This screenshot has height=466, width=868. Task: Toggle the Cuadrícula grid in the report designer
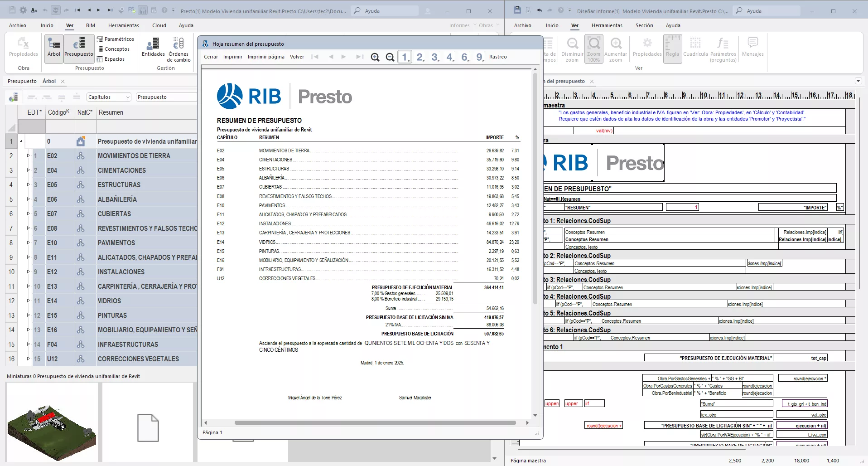point(695,47)
